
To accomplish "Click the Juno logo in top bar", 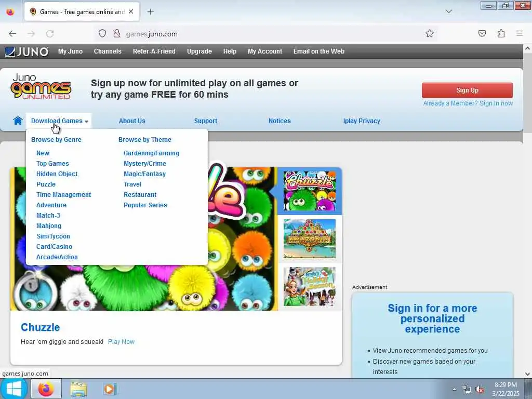I will pos(26,51).
